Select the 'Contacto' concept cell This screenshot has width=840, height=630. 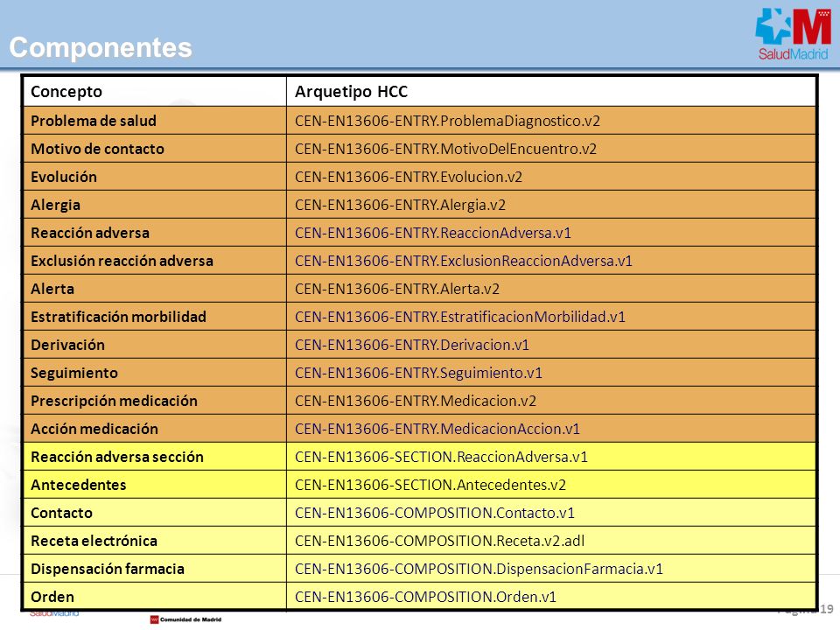(155, 513)
